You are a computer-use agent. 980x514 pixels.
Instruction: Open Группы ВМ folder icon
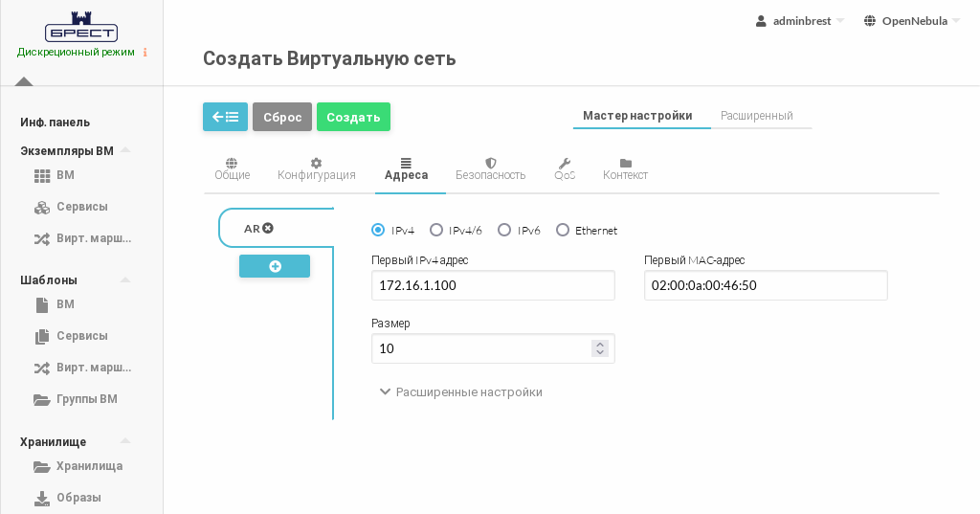(x=42, y=400)
